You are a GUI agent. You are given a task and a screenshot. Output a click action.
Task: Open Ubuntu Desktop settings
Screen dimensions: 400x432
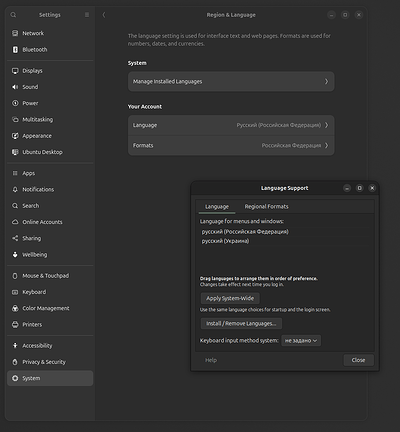click(50, 152)
